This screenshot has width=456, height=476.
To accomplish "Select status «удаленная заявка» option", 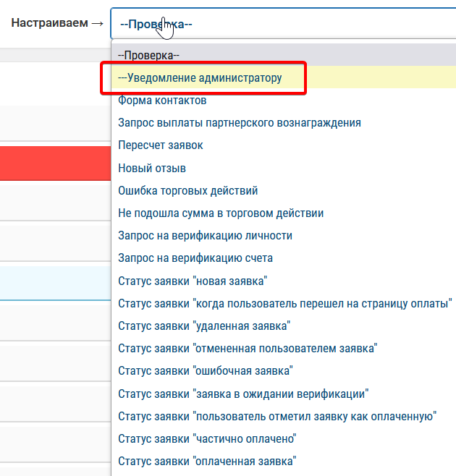I will tap(204, 326).
